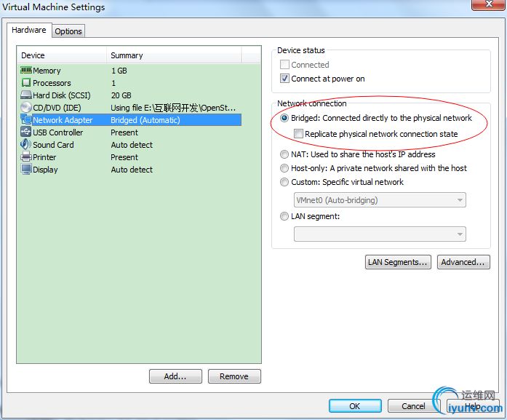
Task: Select the Bridged network radio button
Action: pos(284,118)
